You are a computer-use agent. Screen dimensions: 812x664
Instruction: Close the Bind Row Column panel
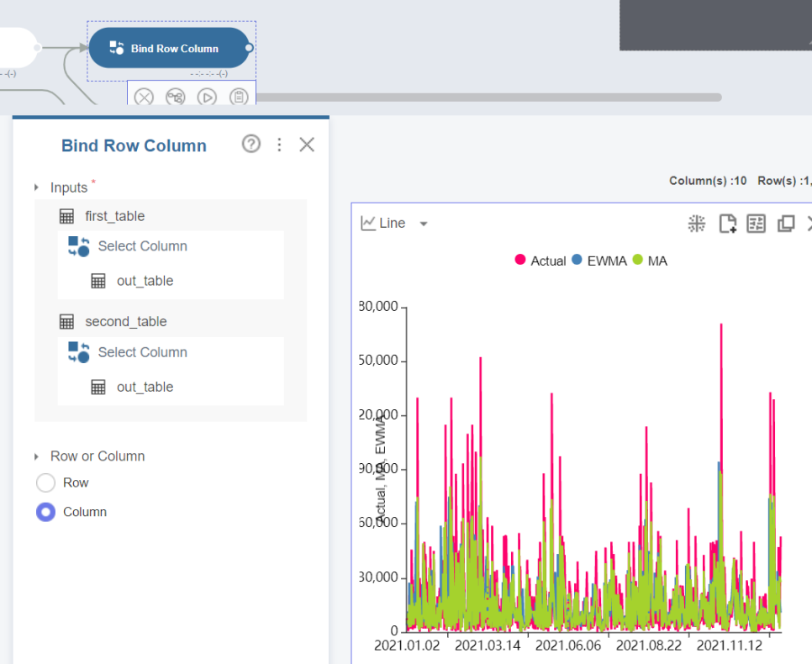307,145
